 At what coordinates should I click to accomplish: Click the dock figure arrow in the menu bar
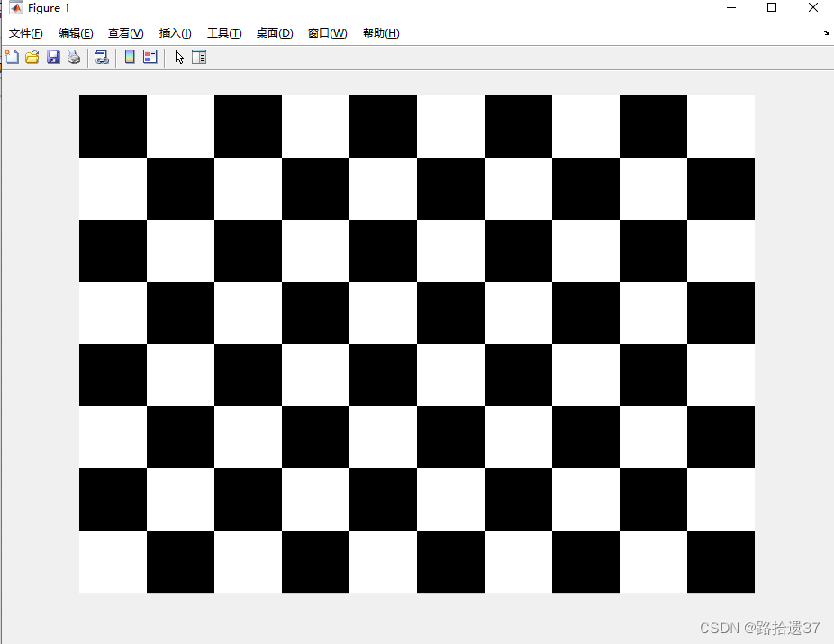(x=826, y=33)
